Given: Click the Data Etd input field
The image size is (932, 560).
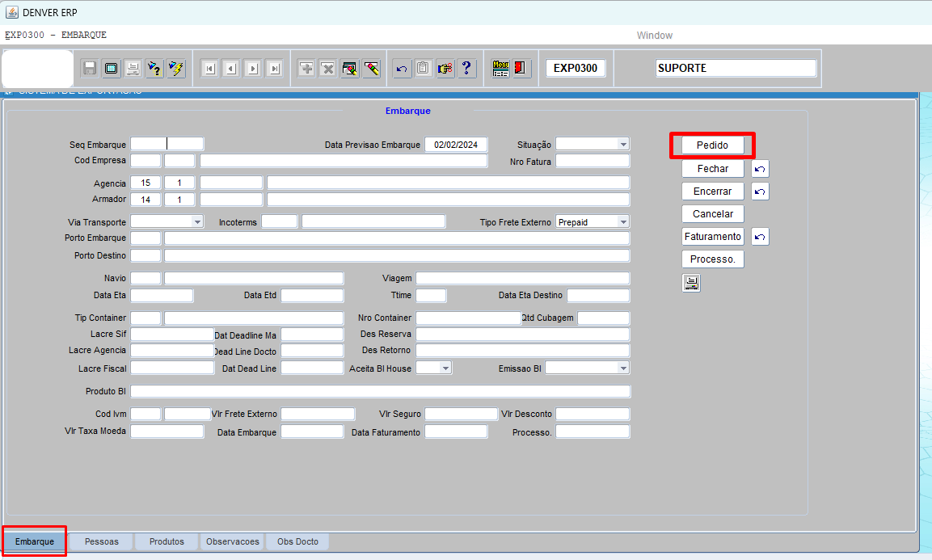Looking at the screenshot, I should pyautogui.click(x=312, y=295).
